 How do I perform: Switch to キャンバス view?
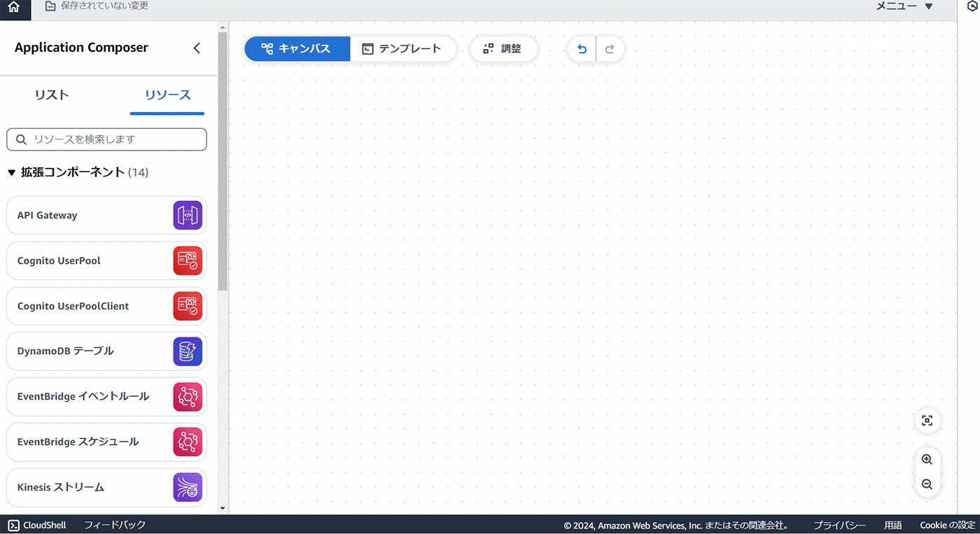click(x=297, y=49)
